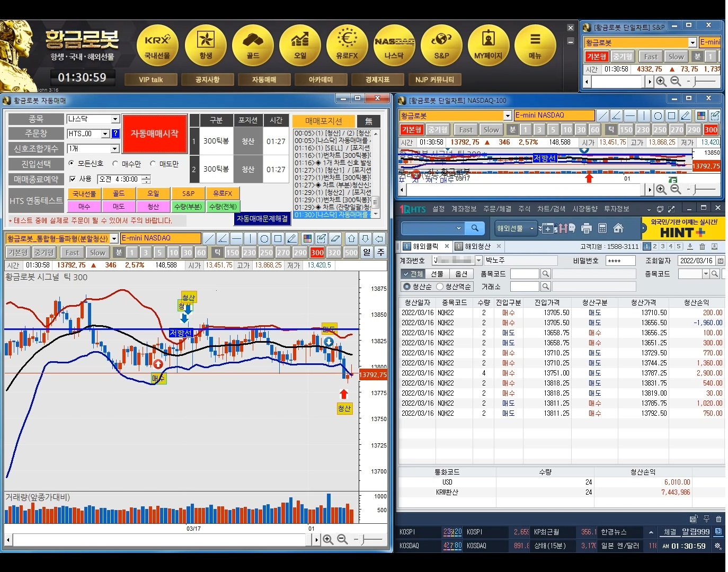Click the printer icon in 1Q HTS toolbar
The width and height of the screenshot is (728, 572).
[586, 228]
